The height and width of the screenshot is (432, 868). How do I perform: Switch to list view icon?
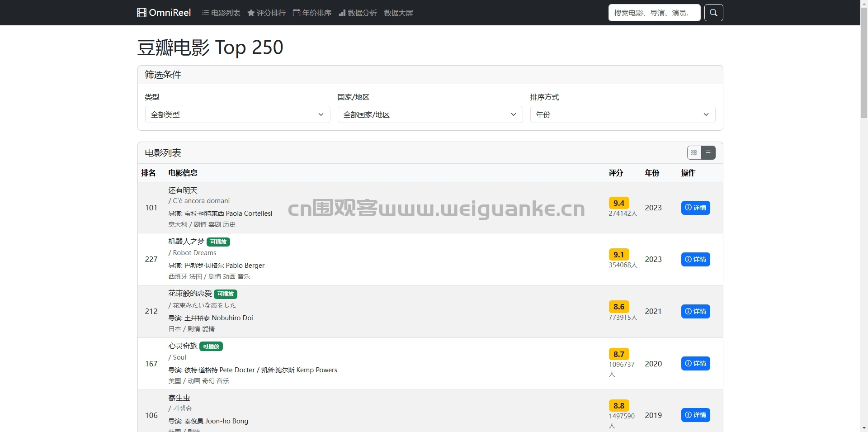point(708,153)
